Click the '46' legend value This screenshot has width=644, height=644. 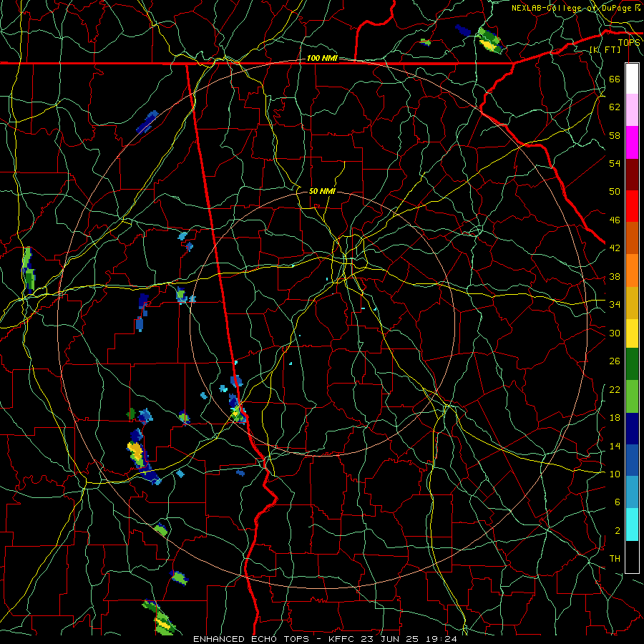pyautogui.click(x=615, y=220)
